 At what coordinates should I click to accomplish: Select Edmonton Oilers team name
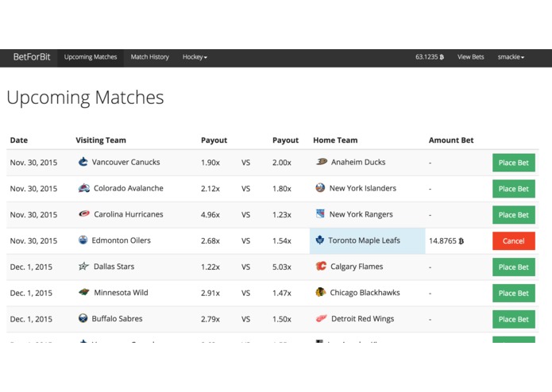pyautogui.click(x=121, y=240)
